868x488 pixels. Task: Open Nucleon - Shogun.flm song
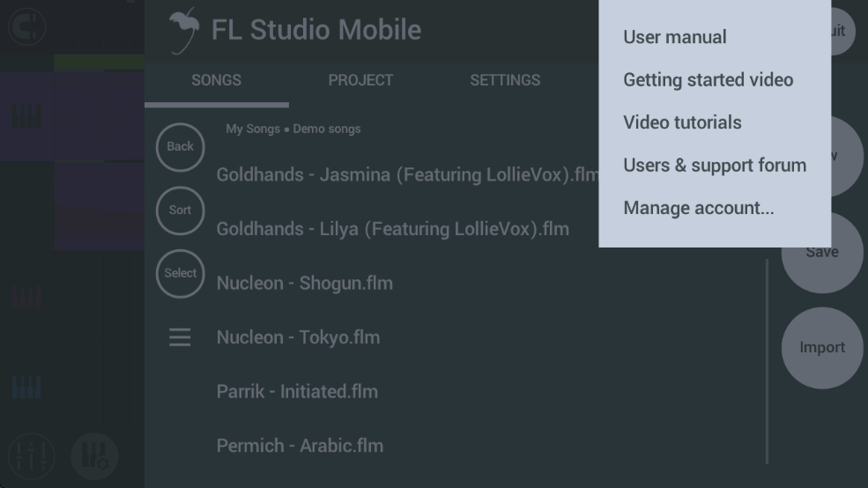(305, 284)
